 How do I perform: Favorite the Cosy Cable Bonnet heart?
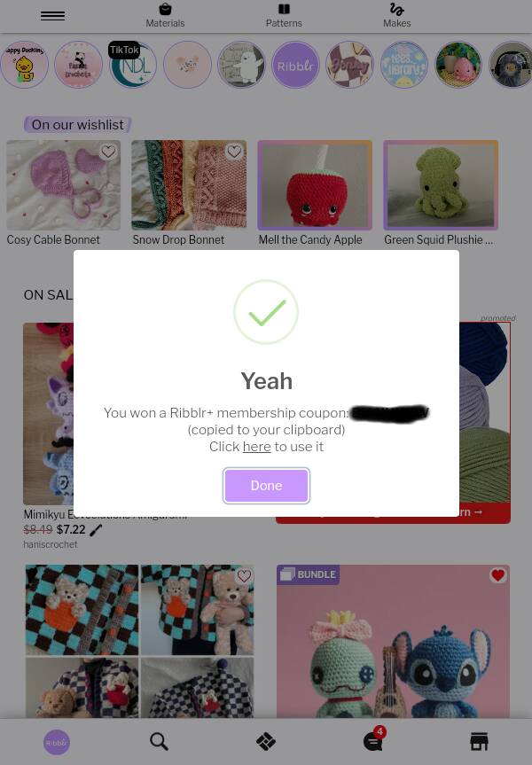coord(108,152)
